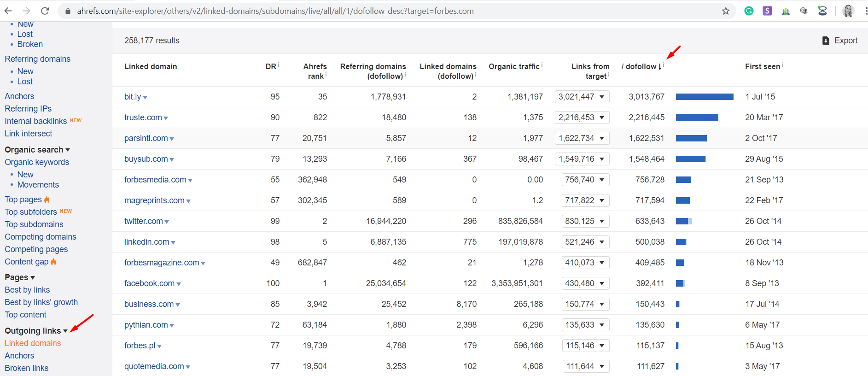Open Top subfolders in sidebar
Viewport: 868px width, 376px height.
pyautogui.click(x=31, y=212)
